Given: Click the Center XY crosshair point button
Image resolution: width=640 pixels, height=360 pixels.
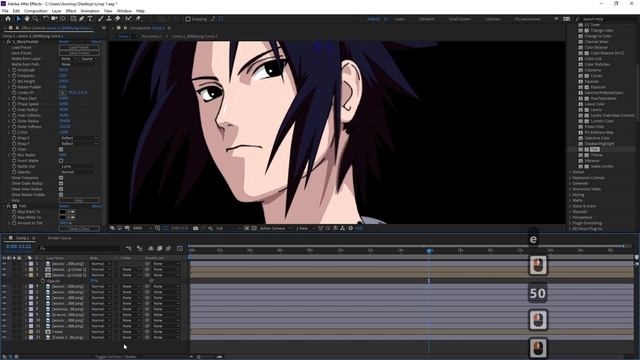Looking at the screenshot, I should pyautogui.click(x=62, y=93).
